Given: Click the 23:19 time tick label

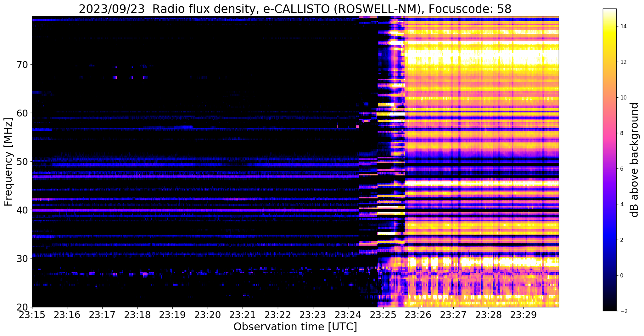Looking at the screenshot, I should pyautogui.click(x=172, y=315).
